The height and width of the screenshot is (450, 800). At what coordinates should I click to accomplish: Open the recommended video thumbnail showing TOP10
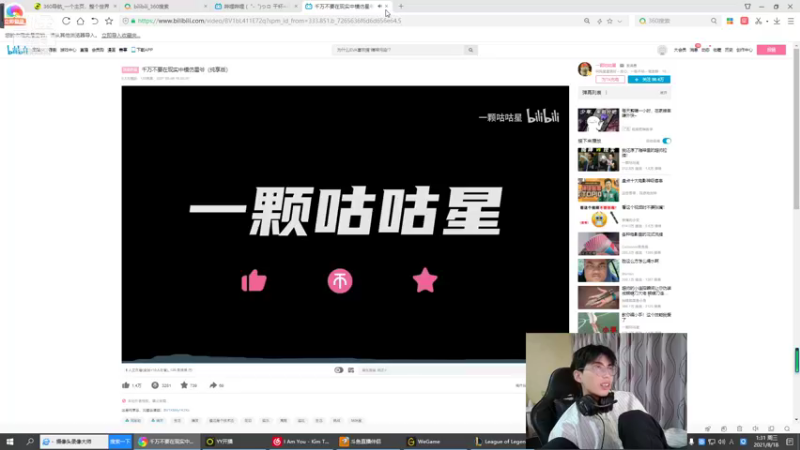(598, 190)
